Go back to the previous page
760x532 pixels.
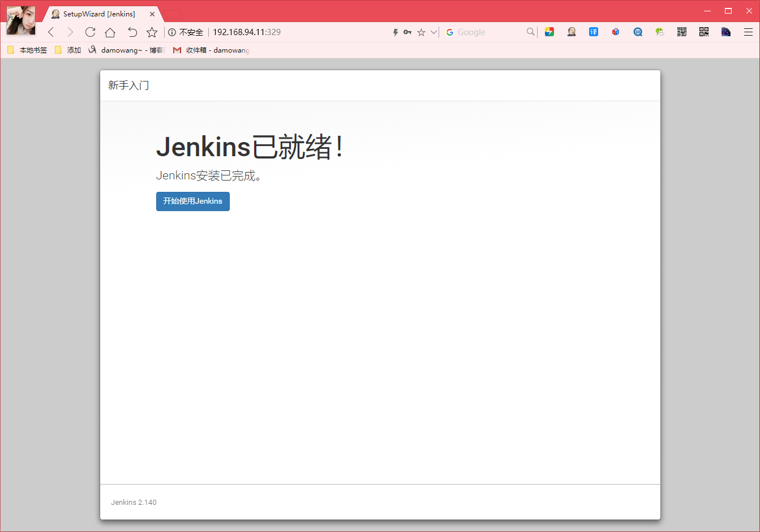[51, 32]
